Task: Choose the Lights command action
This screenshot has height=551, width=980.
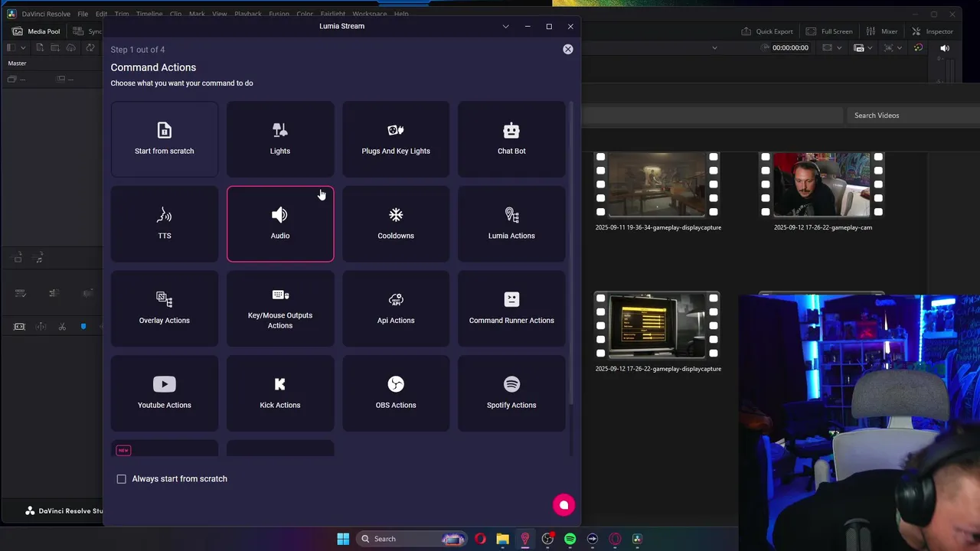Action: [x=280, y=139]
